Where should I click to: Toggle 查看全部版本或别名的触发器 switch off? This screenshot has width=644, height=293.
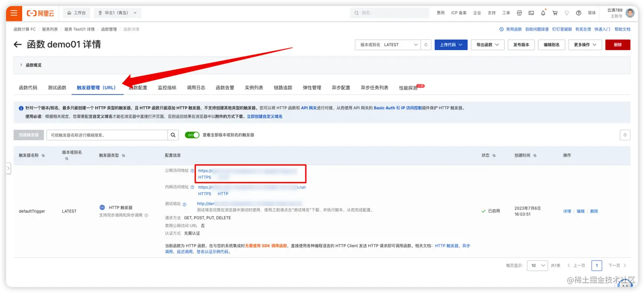pos(192,135)
